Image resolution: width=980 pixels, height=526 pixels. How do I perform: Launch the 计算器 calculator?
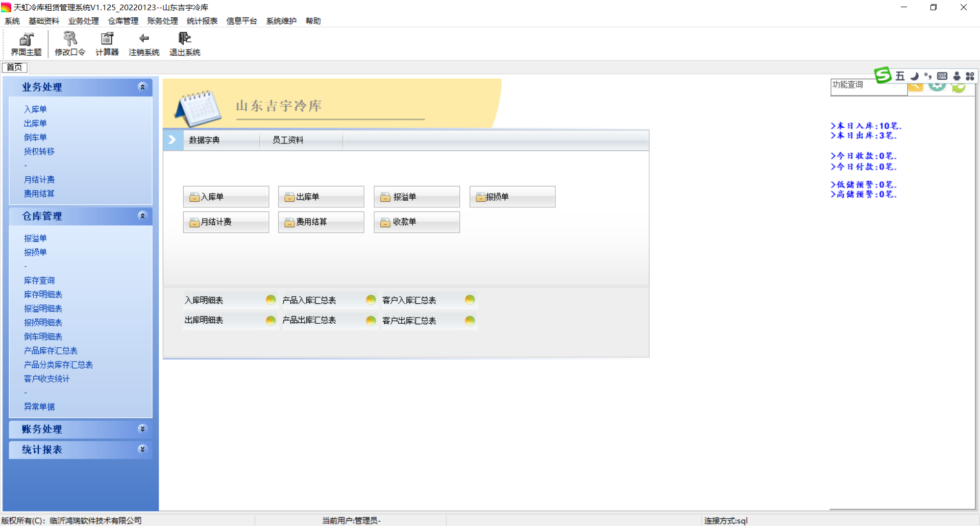click(107, 44)
